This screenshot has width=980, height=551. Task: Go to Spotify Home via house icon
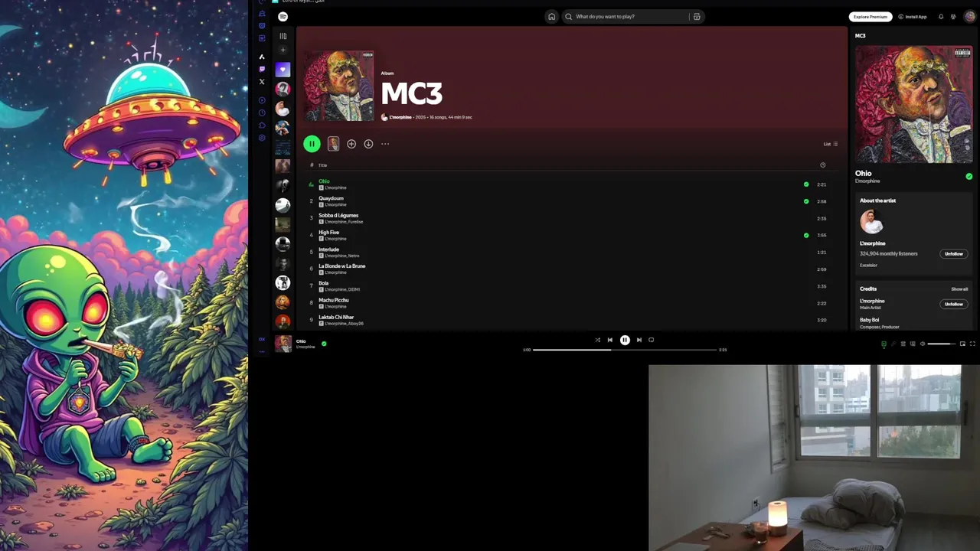click(551, 16)
